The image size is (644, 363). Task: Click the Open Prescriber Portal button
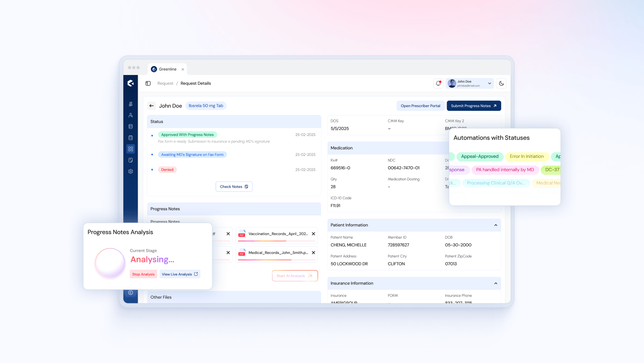420,106
